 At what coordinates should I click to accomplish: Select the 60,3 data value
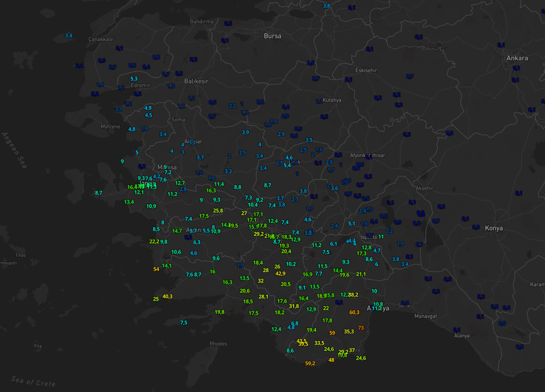click(x=354, y=312)
